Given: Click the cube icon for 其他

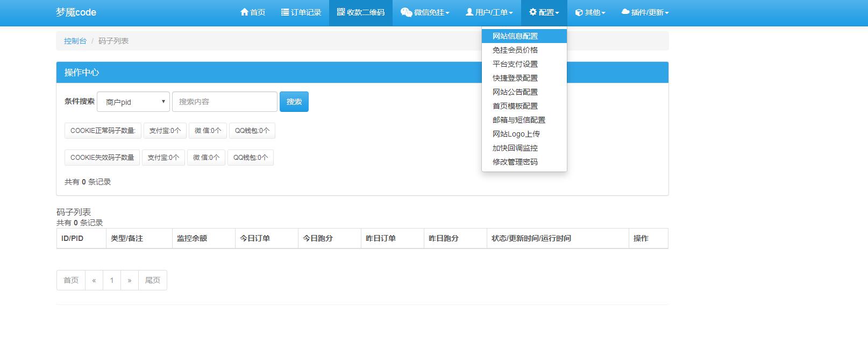Looking at the screenshot, I should click(x=579, y=12).
